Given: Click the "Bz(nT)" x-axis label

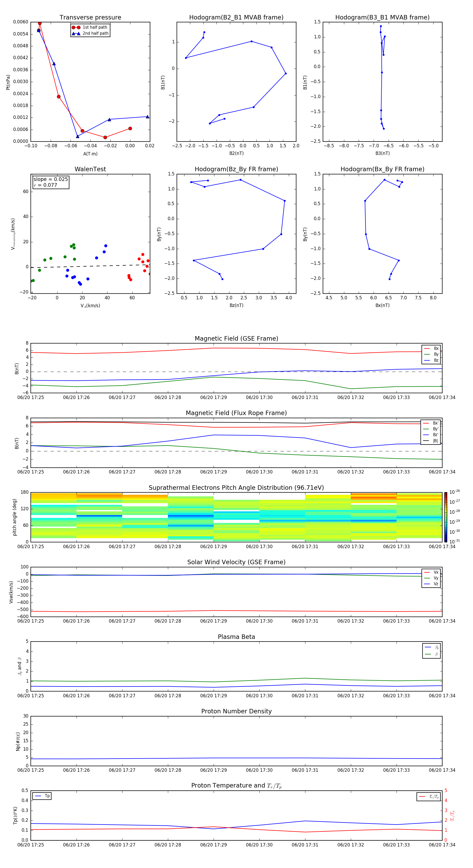Looking at the screenshot, I should pos(236,305).
